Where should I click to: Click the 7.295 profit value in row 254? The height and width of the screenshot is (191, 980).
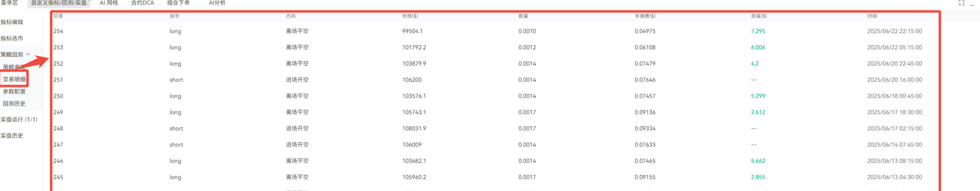(758, 31)
